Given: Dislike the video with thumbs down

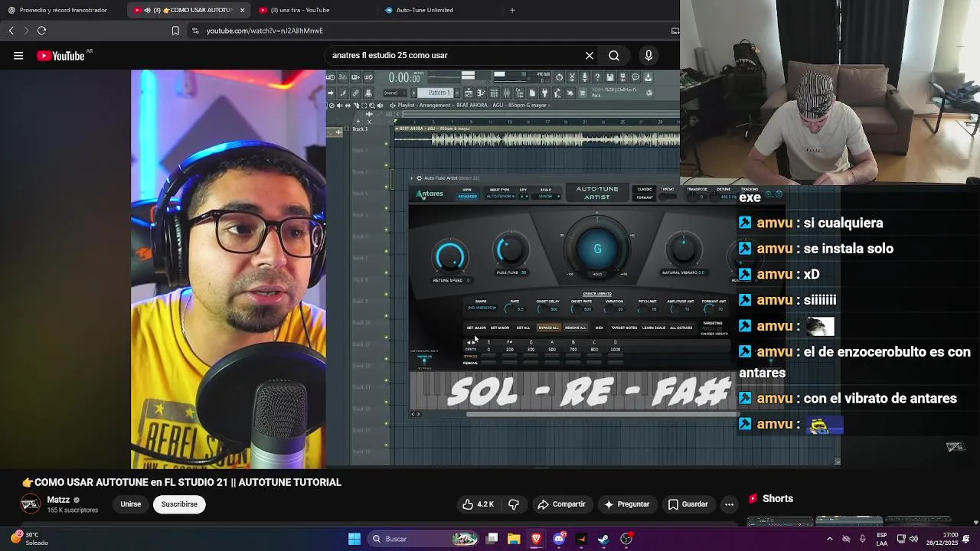Looking at the screenshot, I should click(x=514, y=504).
